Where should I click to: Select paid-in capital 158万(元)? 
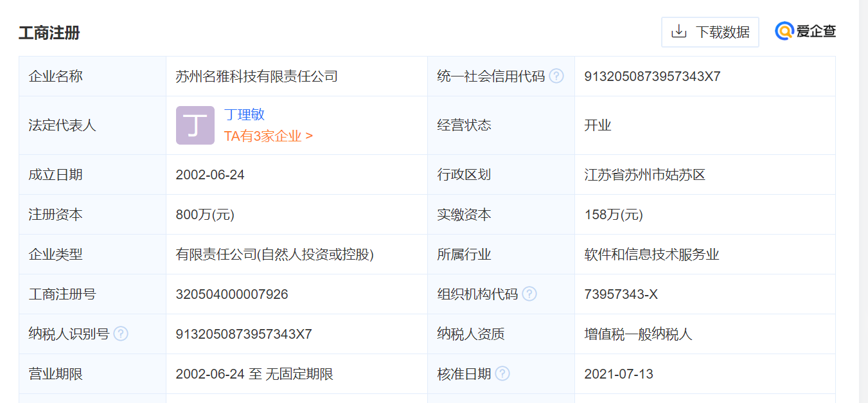614,215
